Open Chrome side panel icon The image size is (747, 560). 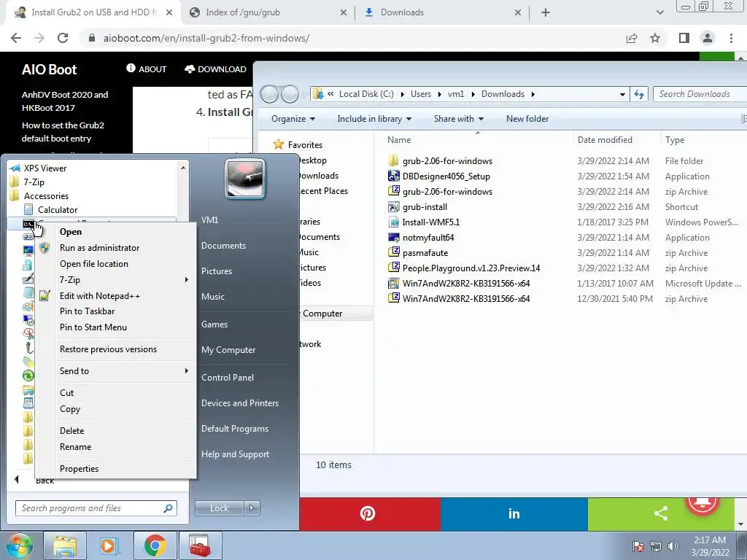(x=684, y=38)
